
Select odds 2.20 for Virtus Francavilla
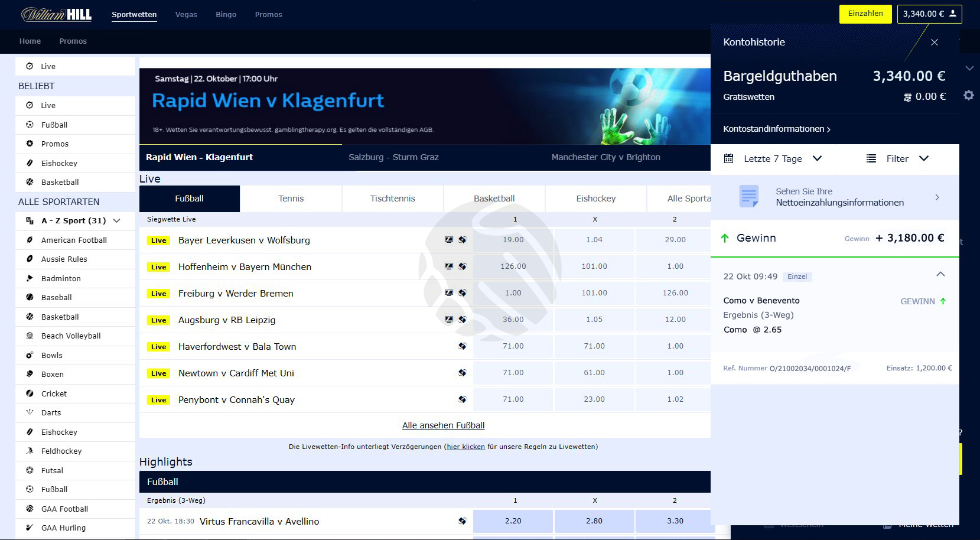[513, 521]
